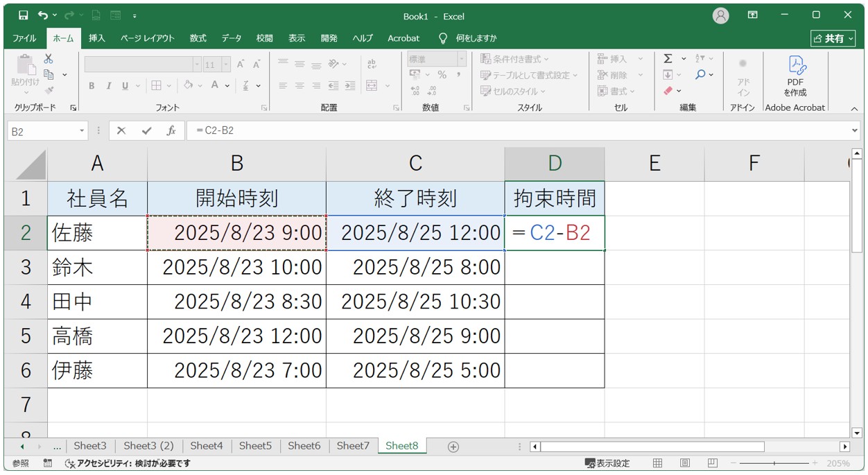Expand the Name Box dropdown arrow

82,130
